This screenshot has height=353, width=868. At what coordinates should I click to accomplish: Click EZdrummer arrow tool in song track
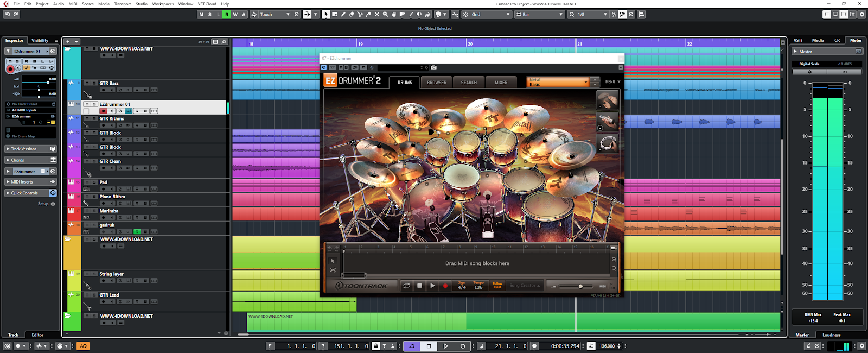333,261
